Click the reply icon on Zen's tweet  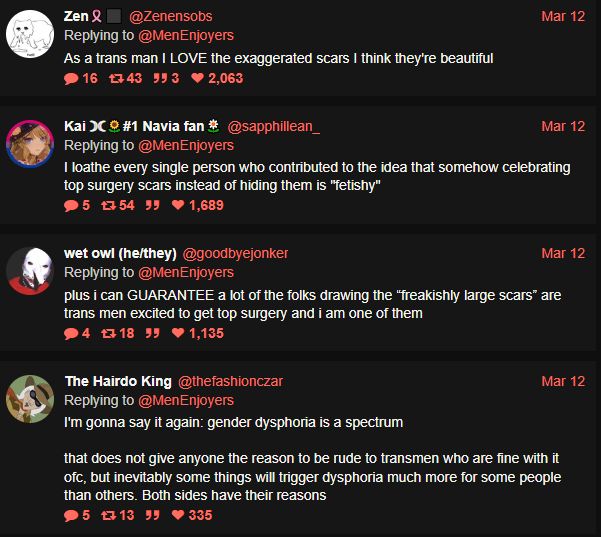[70, 78]
